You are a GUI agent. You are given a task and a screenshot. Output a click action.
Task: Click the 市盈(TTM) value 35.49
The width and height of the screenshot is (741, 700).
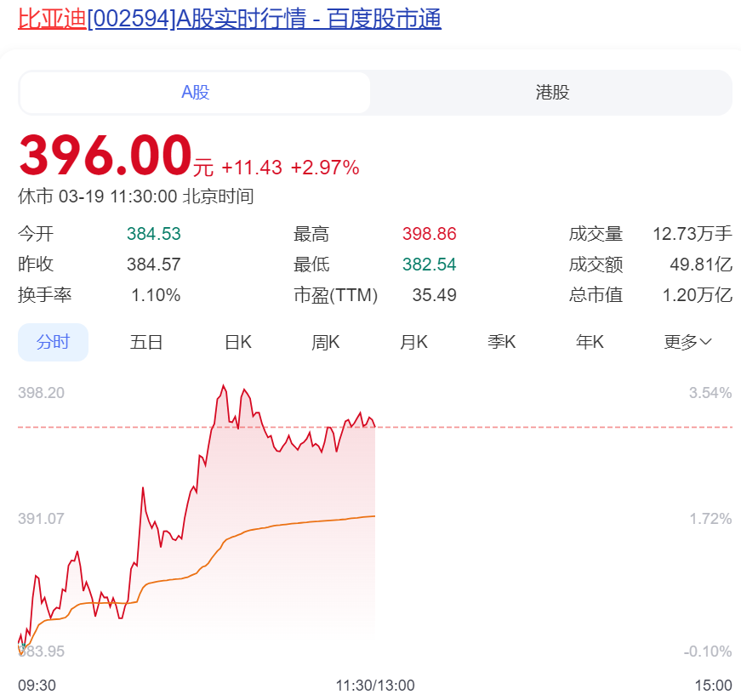click(435, 295)
